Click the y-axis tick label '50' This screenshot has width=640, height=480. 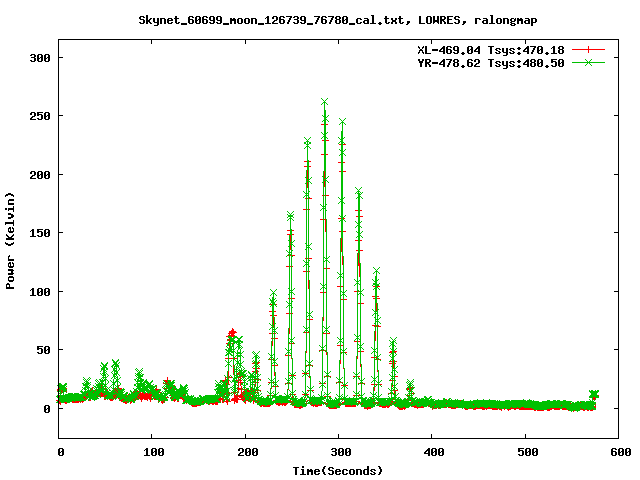click(x=44, y=350)
